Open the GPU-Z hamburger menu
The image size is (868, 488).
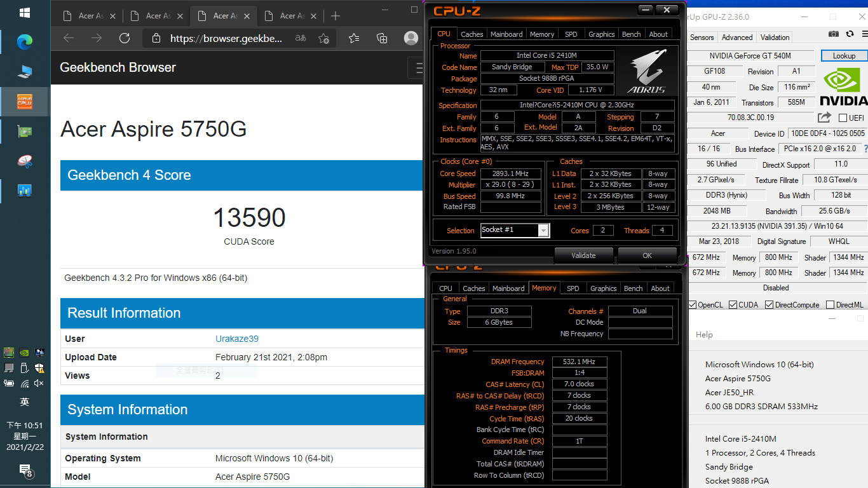point(864,34)
